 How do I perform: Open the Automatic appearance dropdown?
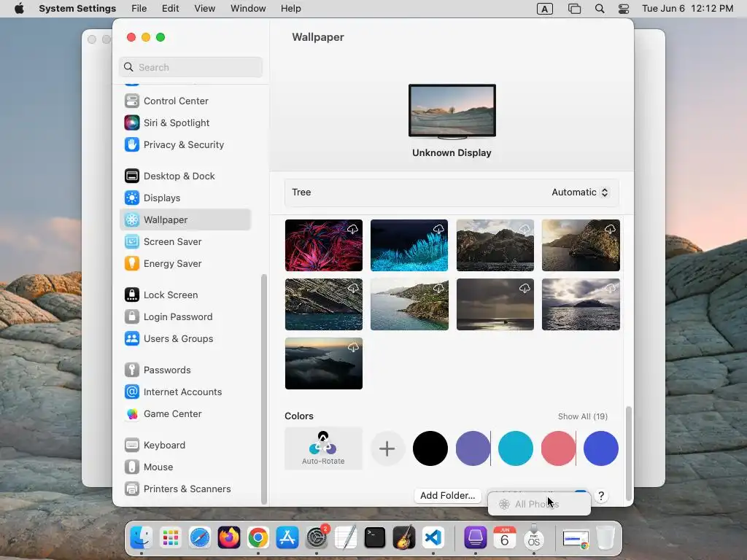click(x=580, y=192)
